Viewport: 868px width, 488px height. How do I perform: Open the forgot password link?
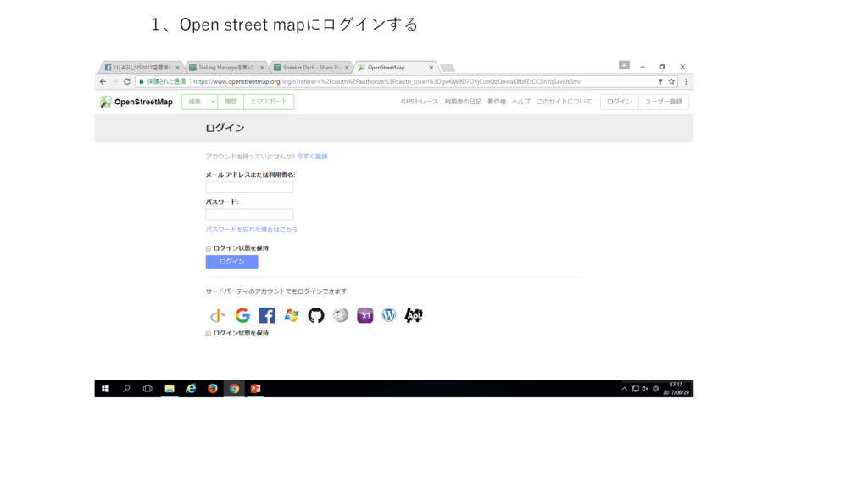[252, 230]
